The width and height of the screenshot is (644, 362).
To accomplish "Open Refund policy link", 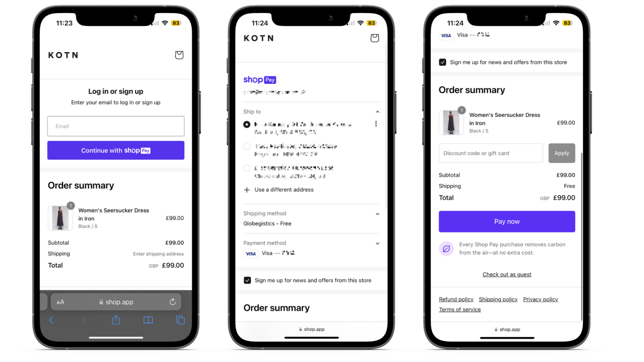I will [x=456, y=299].
